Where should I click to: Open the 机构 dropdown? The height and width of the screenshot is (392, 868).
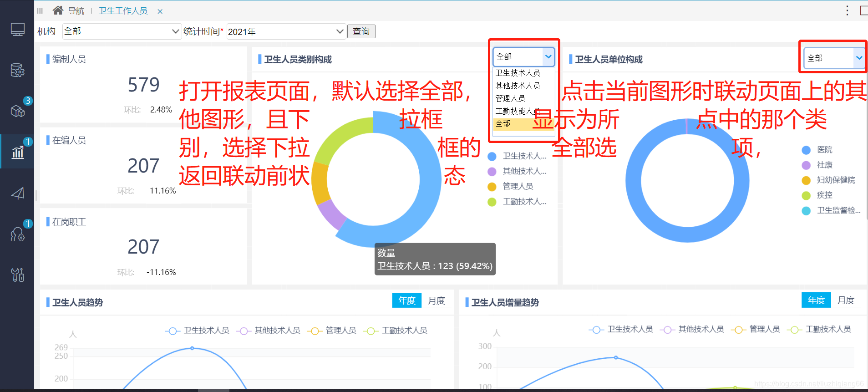click(122, 31)
